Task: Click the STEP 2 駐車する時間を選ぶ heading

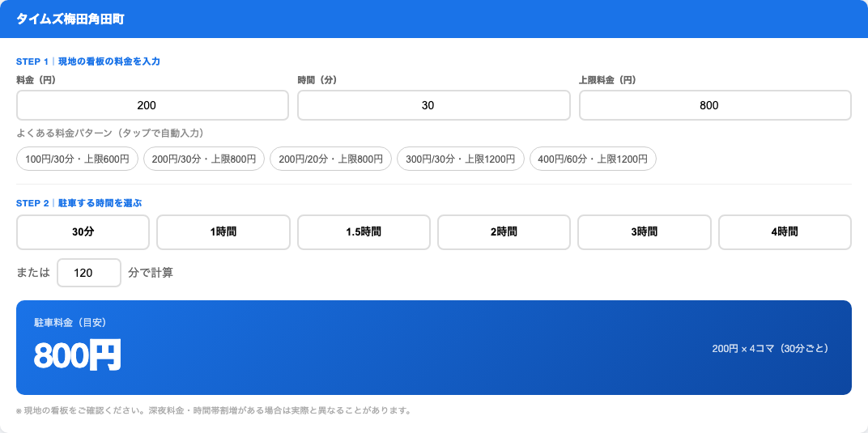Action: 79,203
